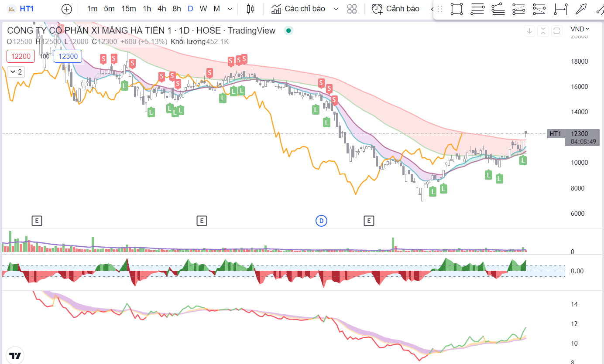Image resolution: width=604 pixels, height=364 pixels.
Task: Select the price range measure tool
Action: point(560,9)
